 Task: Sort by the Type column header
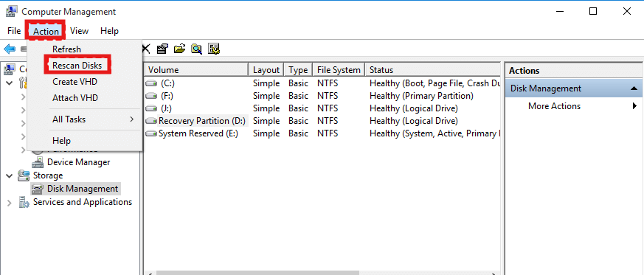[299, 70]
